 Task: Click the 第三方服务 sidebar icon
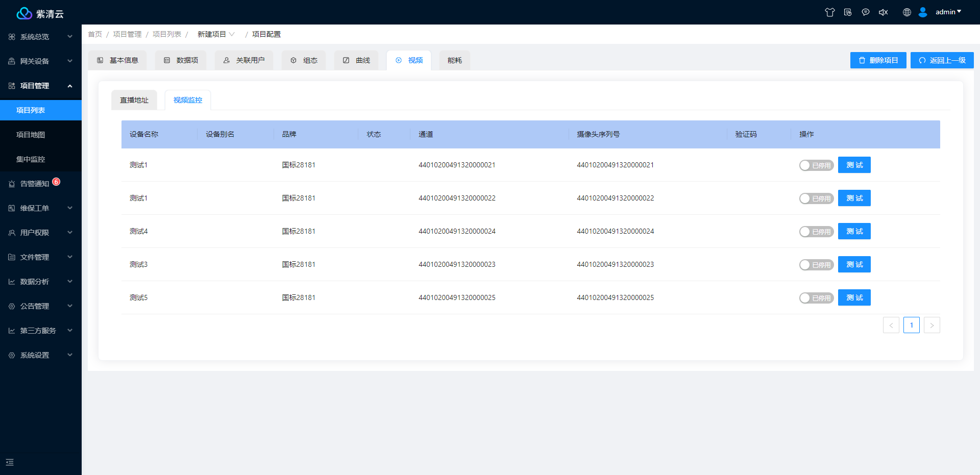[x=12, y=331]
